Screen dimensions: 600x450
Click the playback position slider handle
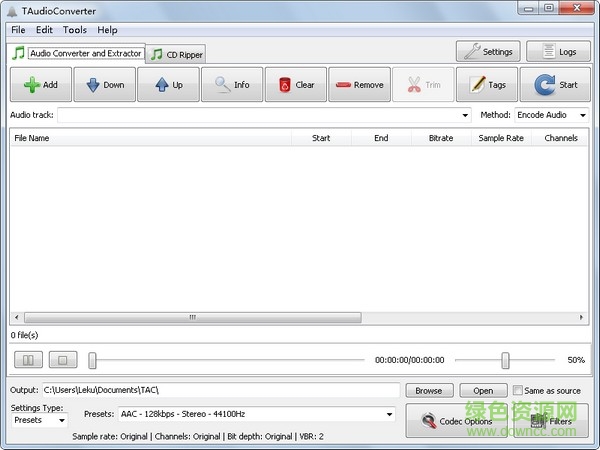pyautogui.click(x=92, y=360)
